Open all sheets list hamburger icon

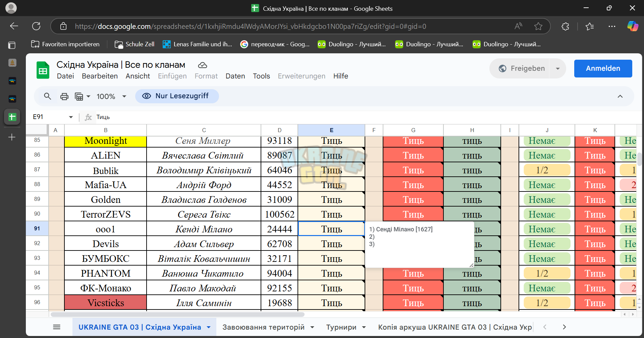point(57,327)
